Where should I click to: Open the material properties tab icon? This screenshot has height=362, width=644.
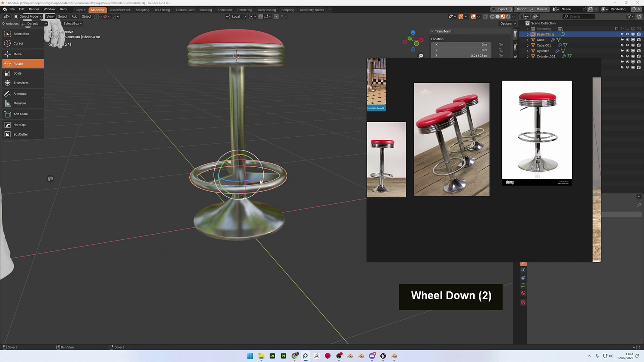[523, 293]
